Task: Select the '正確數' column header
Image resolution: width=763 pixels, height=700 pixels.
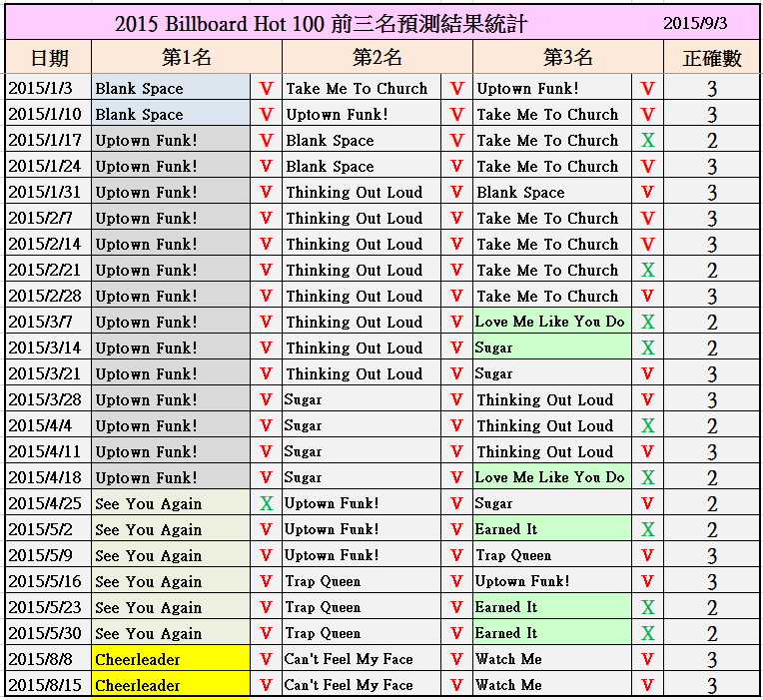Action: 712,58
